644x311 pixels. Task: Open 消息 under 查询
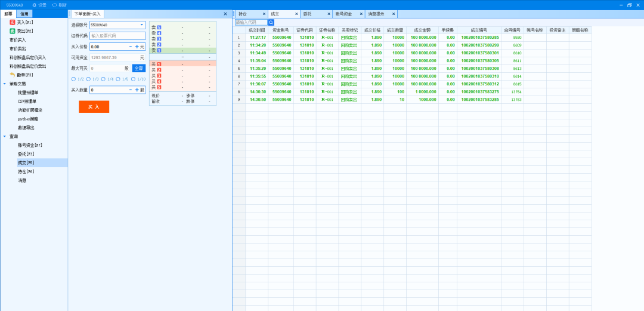coord(22,180)
